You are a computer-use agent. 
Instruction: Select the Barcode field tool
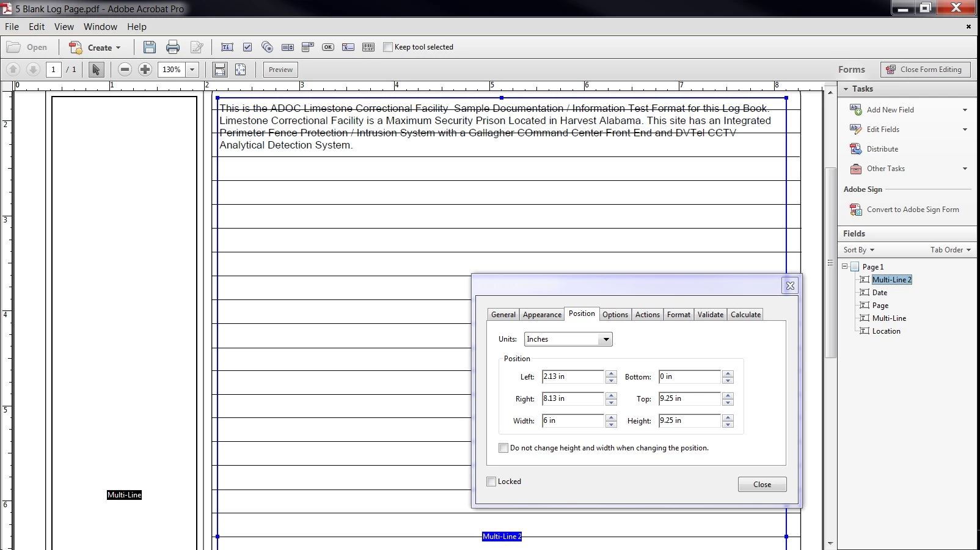click(x=368, y=47)
